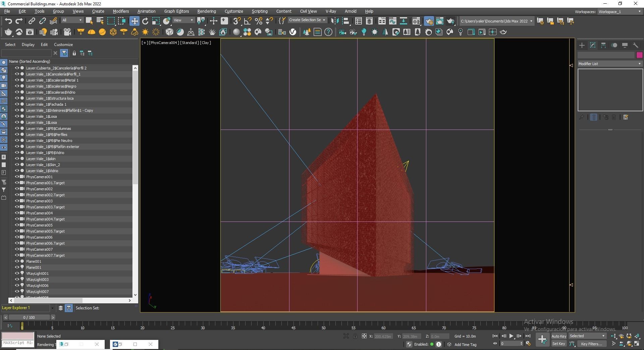Click the object color swatch
The width and height of the screenshot is (644, 350).
pos(639,55)
